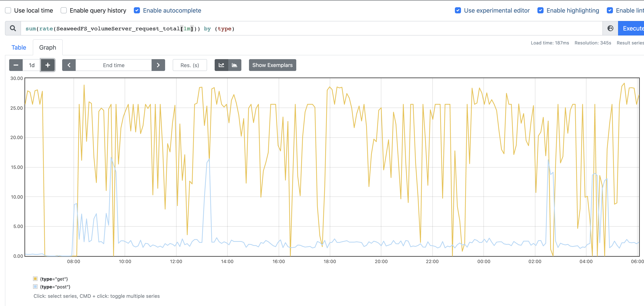
Task: Uncheck Use experimental editor
Action: pyautogui.click(x=458, y=10)
